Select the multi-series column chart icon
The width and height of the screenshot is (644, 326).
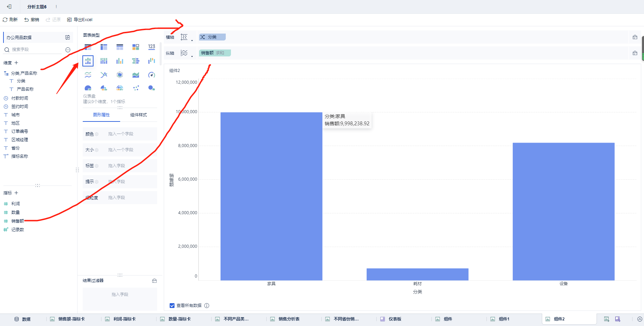coord(120,61)
